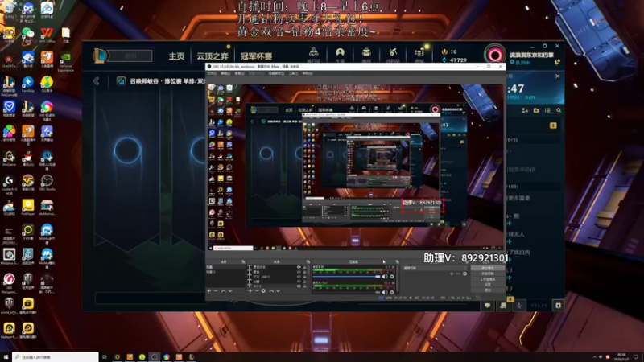Screen dimensions: 644x362
Task: Click the summoner avatar in League client
Action: 494,55
